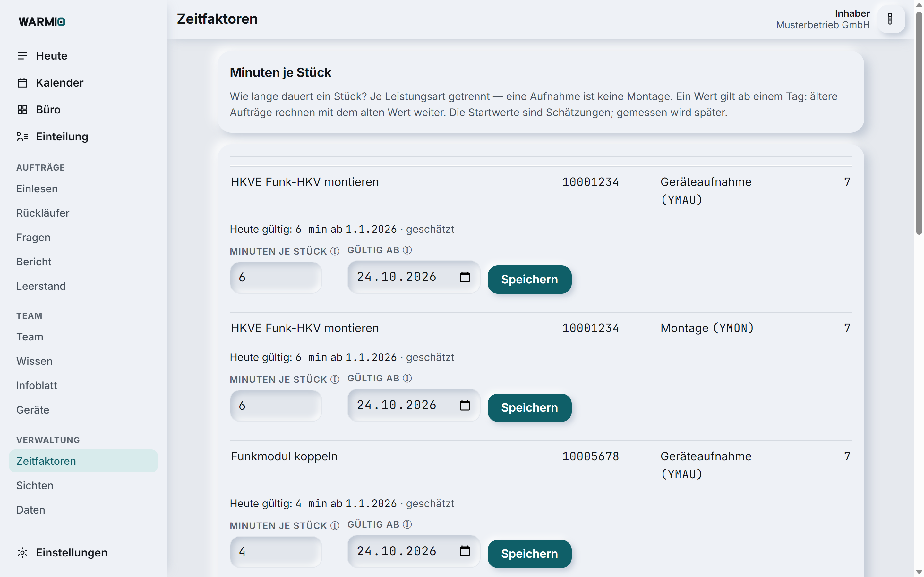Open date picker in the Montage (YMON) row
924x577 pixels.
465,405
